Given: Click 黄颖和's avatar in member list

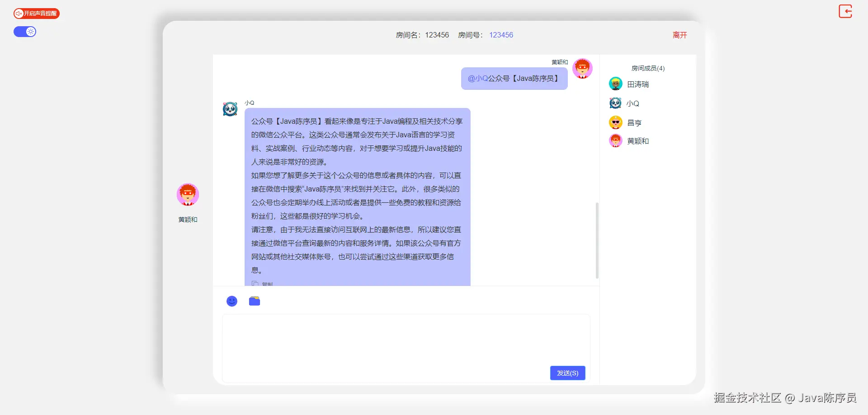Looking at the screenshot, I should [x=616, y=141].
